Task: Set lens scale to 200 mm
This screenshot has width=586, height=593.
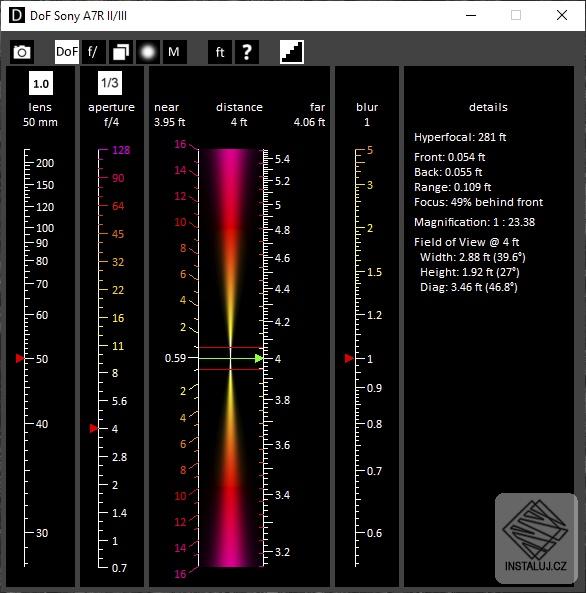Action: pyautogui.click(x=45, y=163)
